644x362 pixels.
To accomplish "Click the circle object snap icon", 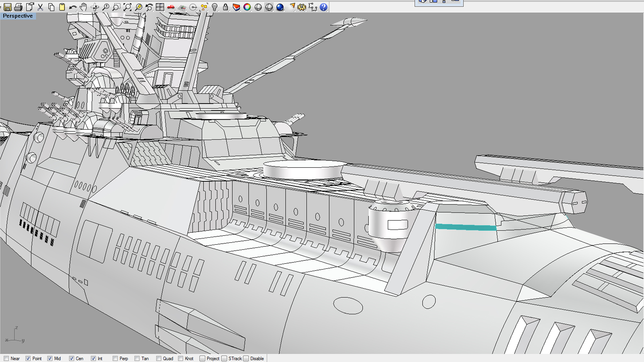I will pyautogui.click(x=193, y=7).
